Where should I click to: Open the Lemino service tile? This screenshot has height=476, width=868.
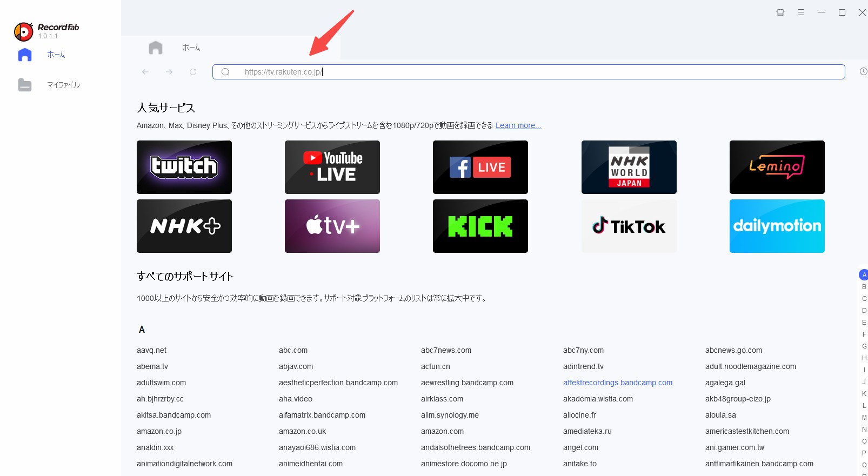pos(777,167)
